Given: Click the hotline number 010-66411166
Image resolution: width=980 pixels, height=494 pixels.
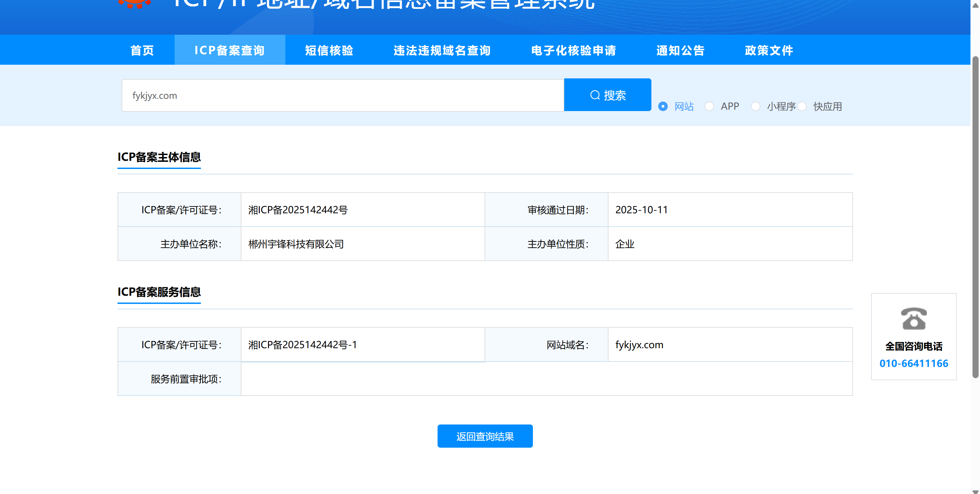Looking at the screenshot, I should pos(913,364).
